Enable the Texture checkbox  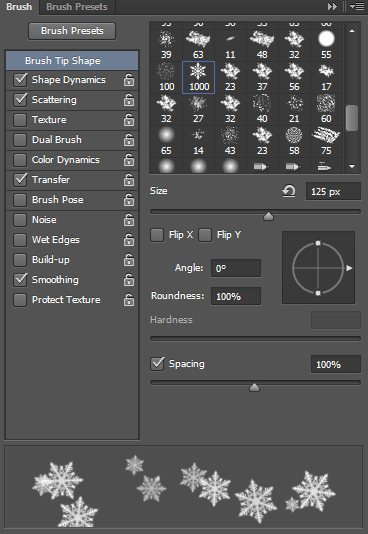(20, 120)
